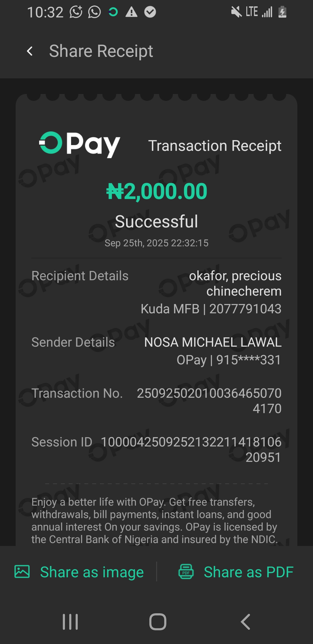
Task: Tap the Session ID number
Action: click(x=191, y=449)
